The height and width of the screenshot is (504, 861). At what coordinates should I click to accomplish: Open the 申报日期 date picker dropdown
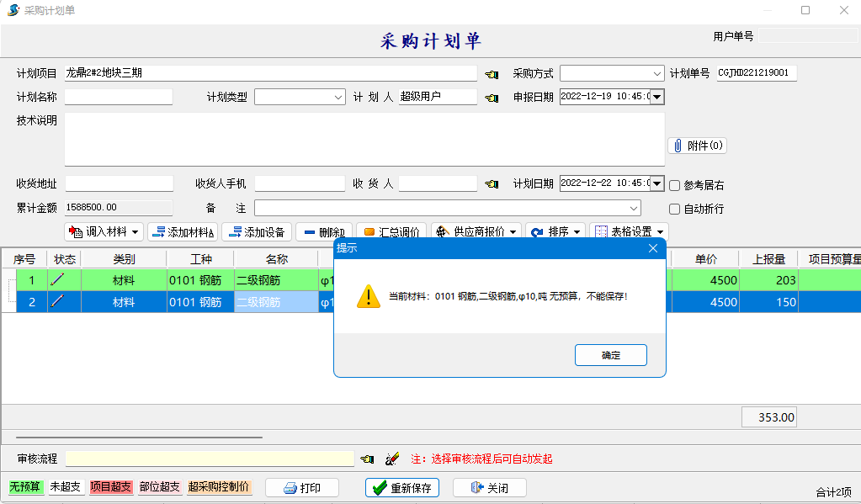[656, 98]
